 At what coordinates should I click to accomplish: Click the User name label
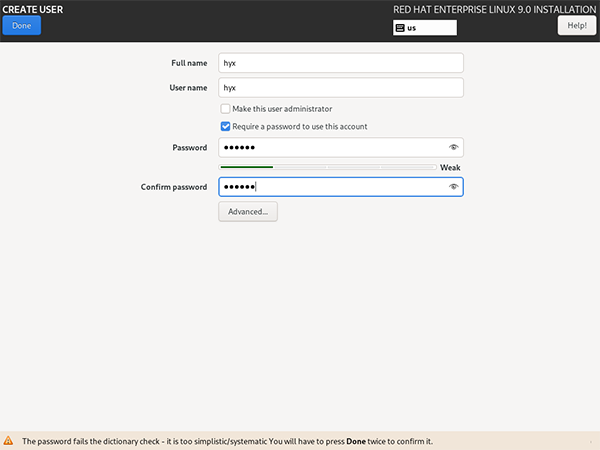tap(188, 88)
